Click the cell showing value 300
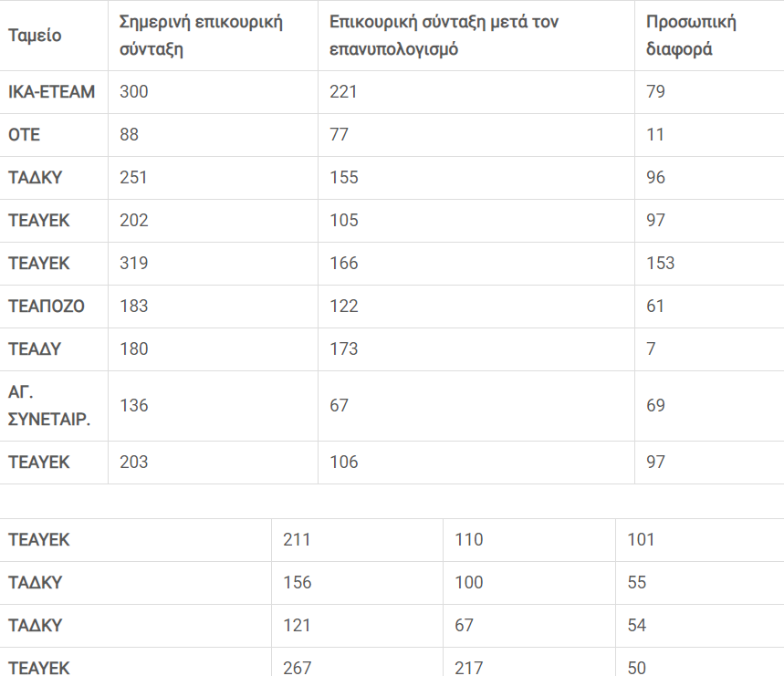 click(134, 92)
